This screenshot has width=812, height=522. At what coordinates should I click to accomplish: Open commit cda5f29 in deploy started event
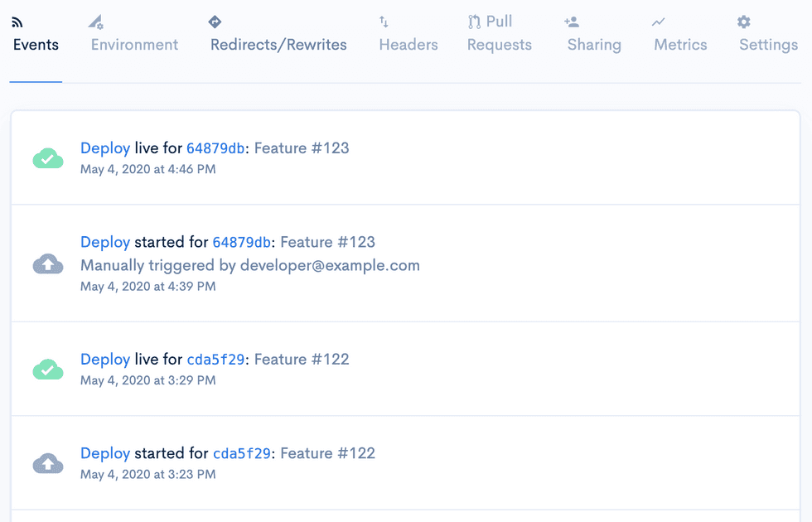pyautogui.click(x=242, y=454)
